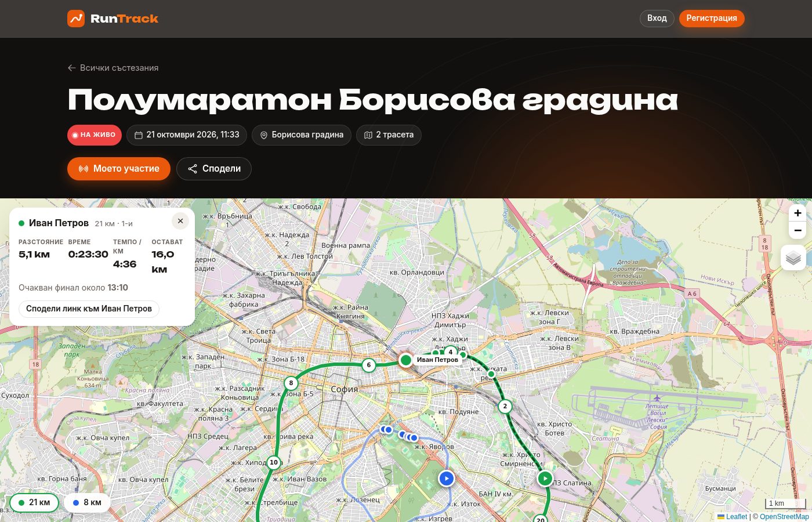Open Моето участие button

[x=119, y=169]
